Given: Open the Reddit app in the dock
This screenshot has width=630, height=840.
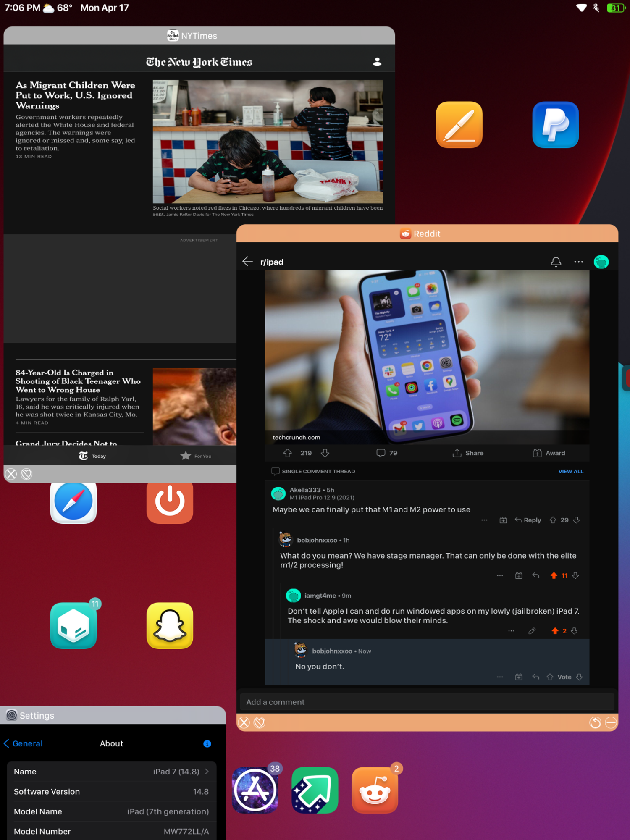Looking at the screenshot, I should click(x=375, y=790).
